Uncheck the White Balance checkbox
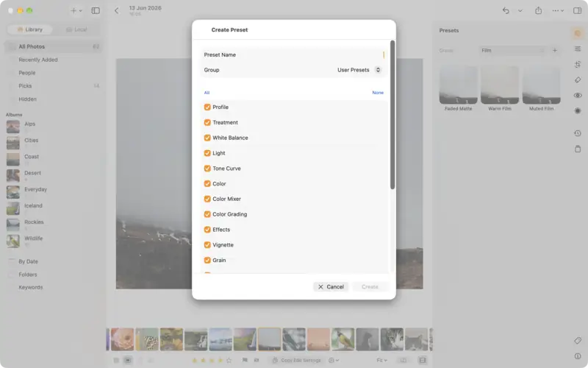The height and width of the screenshot is (368, 588). [x=207, y=138]
